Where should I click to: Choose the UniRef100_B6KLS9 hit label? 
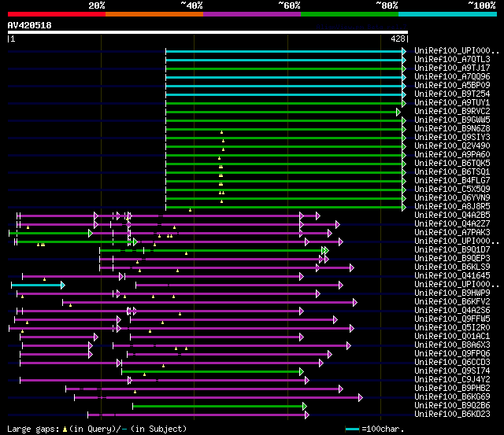452,267
